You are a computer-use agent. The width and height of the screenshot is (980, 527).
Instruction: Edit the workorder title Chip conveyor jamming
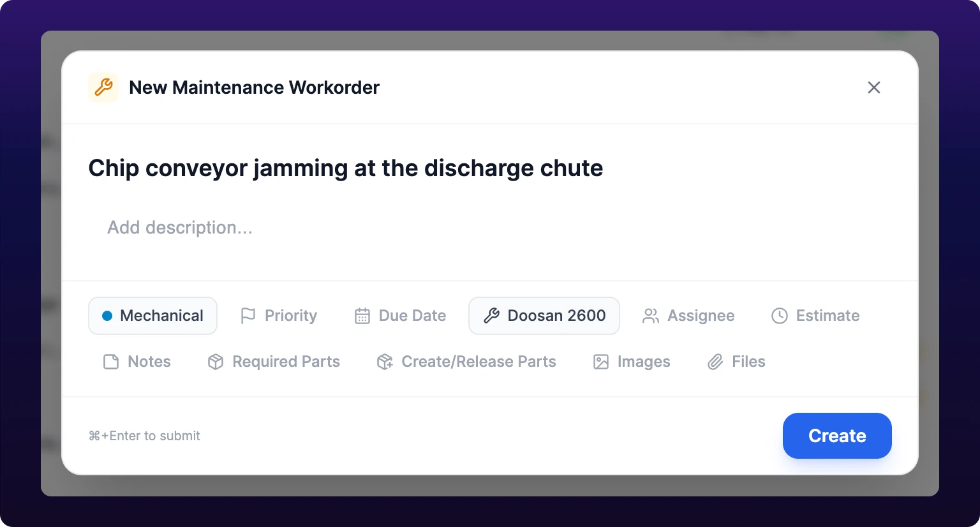click(x=346, y=168)
